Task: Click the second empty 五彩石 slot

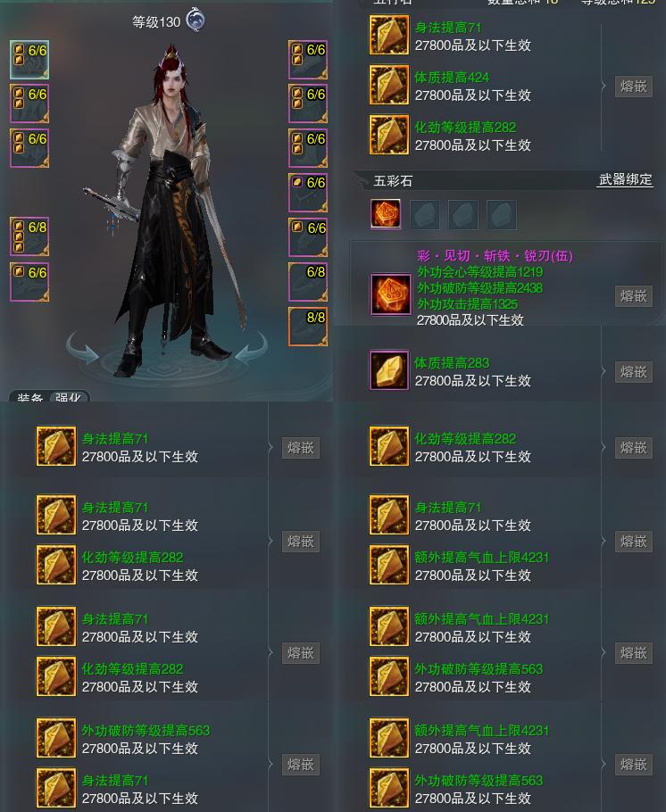Action: click(x=462, y=214)
